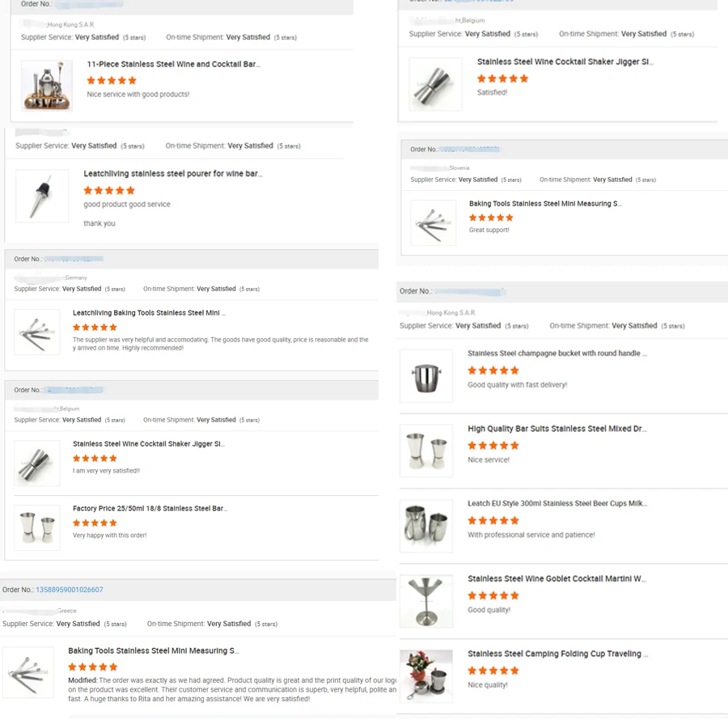Click the wine pourer product image
728x728 pixels.
click(42, 196)
